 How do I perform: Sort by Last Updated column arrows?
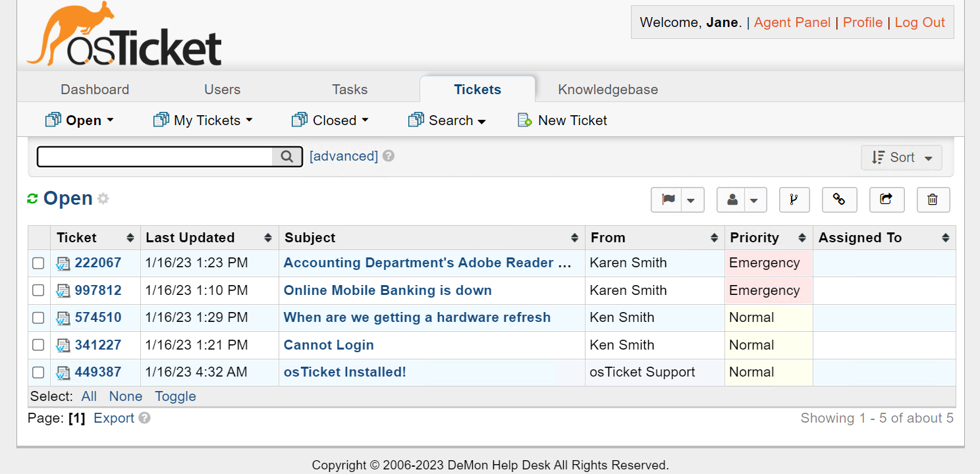[268, 238]
